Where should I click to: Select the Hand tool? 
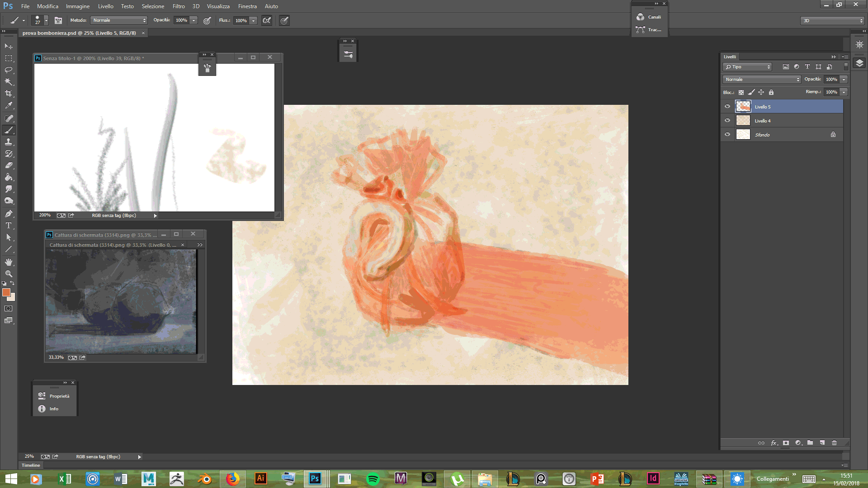(9, 262)
